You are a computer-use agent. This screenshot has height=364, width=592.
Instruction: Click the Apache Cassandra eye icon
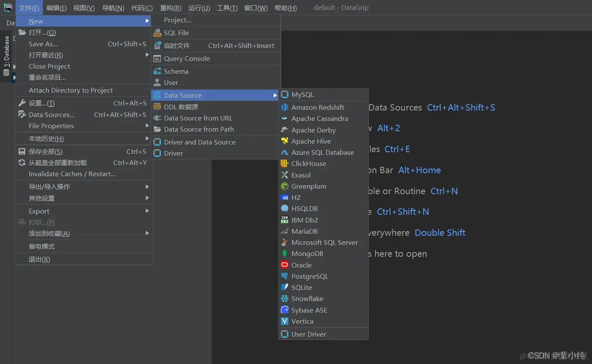point(285,119)
